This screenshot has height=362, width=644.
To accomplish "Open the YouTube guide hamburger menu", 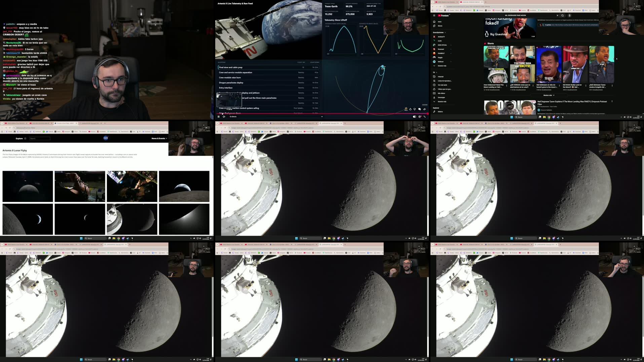I will tap(433, 15).
